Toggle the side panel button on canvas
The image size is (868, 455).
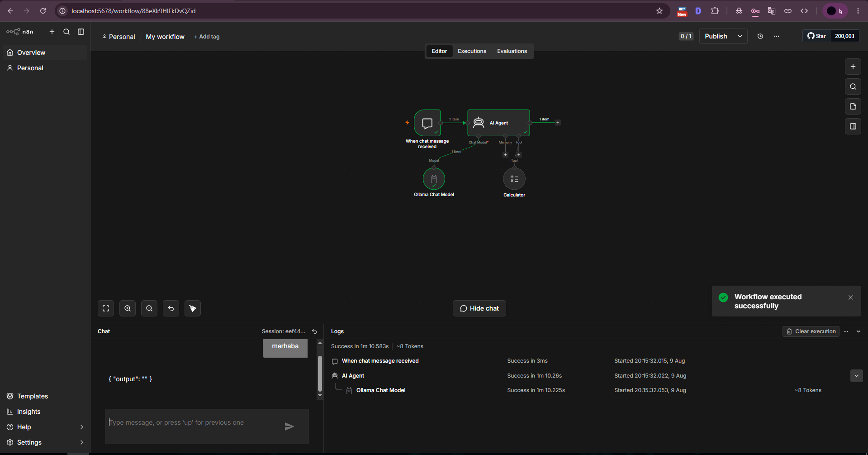853,126
